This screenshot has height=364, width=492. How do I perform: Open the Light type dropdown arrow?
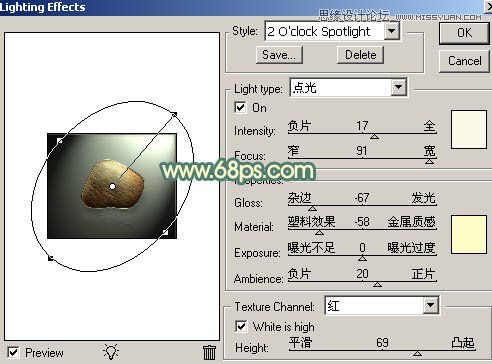point(398,88)
